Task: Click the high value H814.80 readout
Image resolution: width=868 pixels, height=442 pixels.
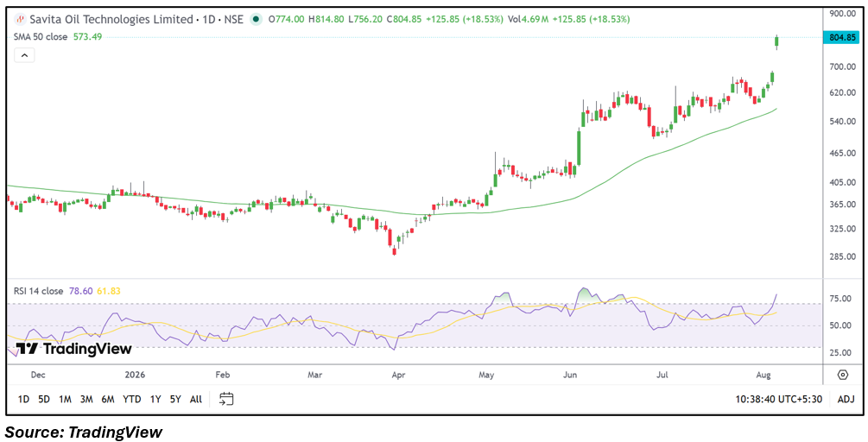Action: (327, 19)
